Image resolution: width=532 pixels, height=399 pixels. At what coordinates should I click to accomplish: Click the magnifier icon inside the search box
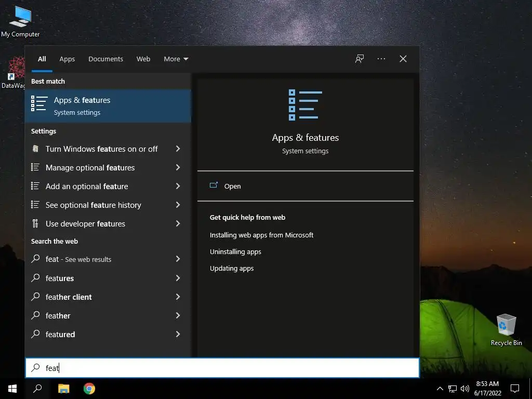point(35,367)
